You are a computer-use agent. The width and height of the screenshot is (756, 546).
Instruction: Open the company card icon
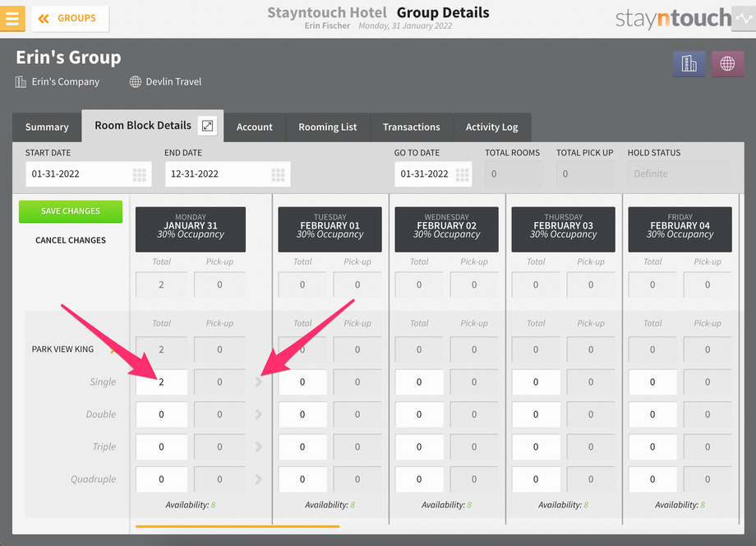[689, 63]
